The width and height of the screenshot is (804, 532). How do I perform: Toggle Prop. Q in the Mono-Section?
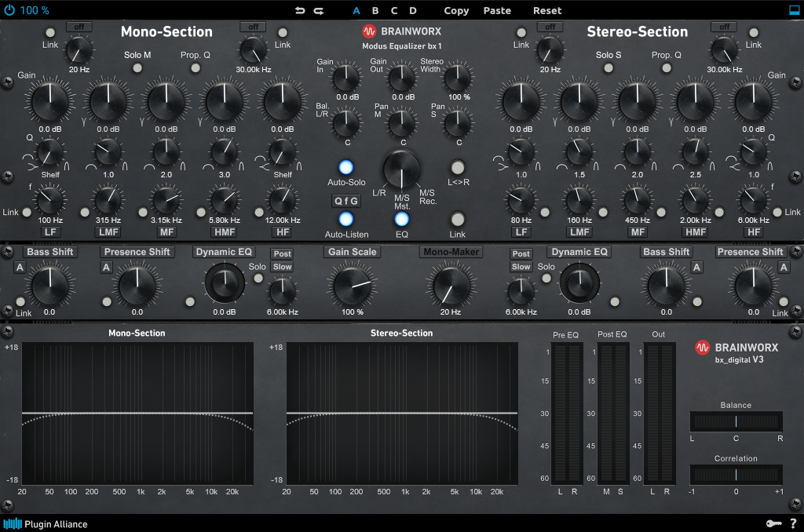point(196,67)
